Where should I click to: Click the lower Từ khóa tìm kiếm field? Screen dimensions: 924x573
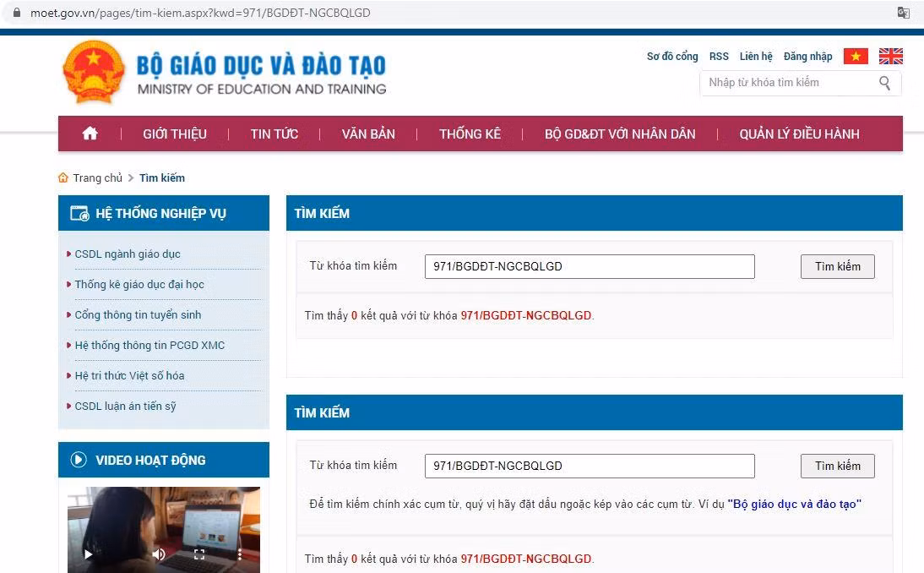[x=590, y=466]
